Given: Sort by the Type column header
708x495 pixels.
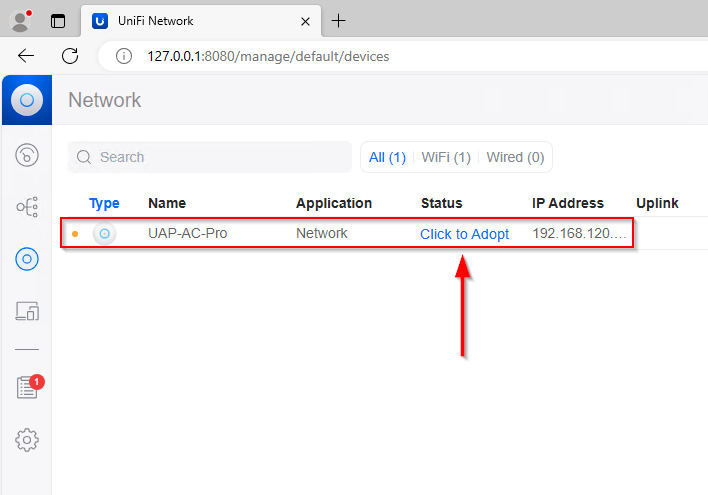Looking at the screenshot, I should pos(104,203).
